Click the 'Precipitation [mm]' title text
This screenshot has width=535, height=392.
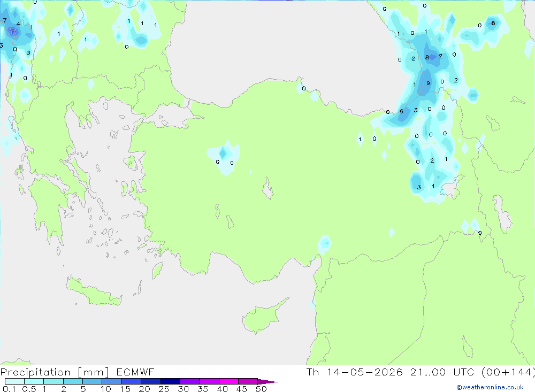55,372
